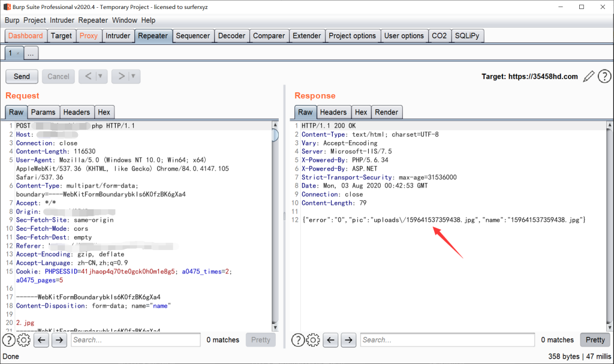Image resolution: width=614 pixels, height=364 pixels.
Task: Click the request search field
Action: (136, 340)
